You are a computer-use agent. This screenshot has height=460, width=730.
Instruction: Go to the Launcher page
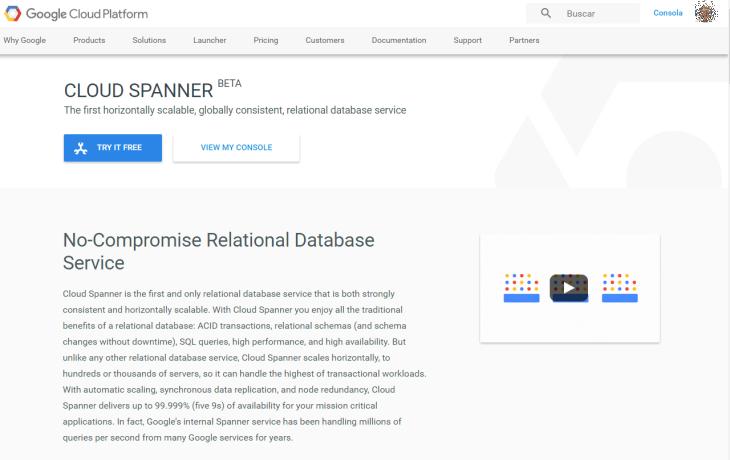(210, 40)
